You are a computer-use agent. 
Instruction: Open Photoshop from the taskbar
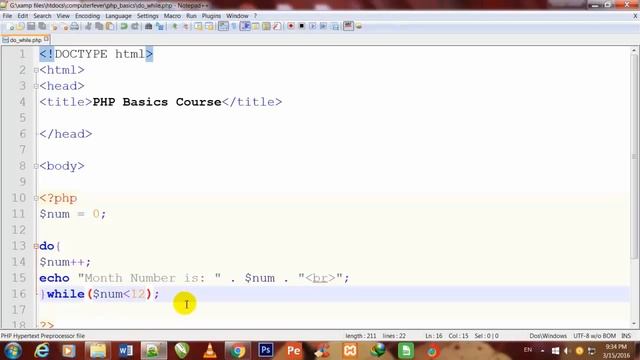tap(265, 350)
